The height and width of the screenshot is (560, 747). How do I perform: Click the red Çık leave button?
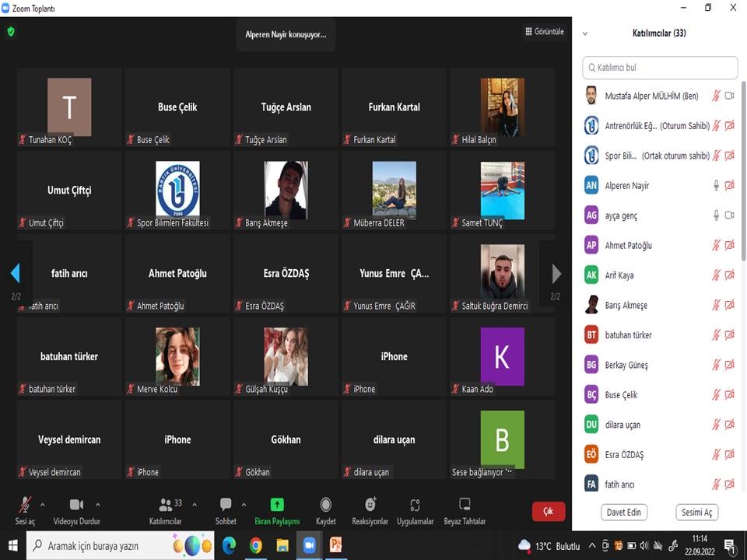click(548, 511)
